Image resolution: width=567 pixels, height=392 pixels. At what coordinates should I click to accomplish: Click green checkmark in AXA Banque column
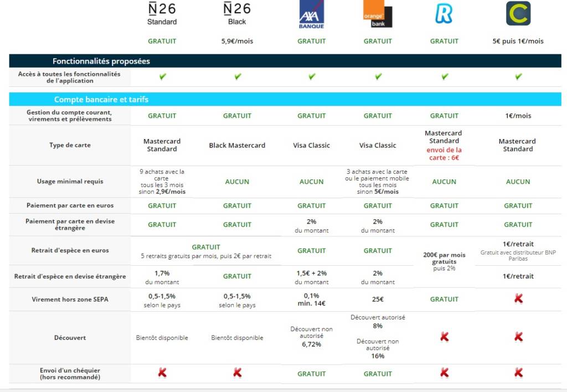[x=312, y=77]
